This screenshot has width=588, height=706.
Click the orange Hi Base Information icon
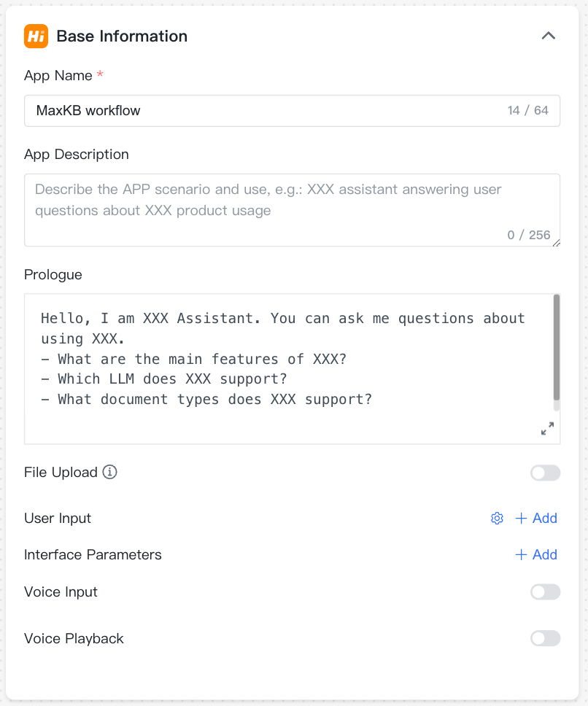pos(36,36)
